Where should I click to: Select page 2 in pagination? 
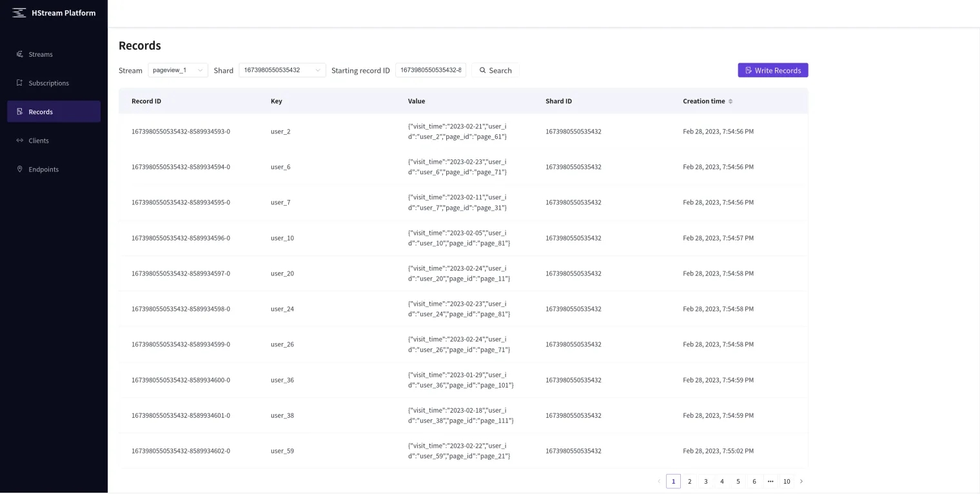(x=689, y=482)
